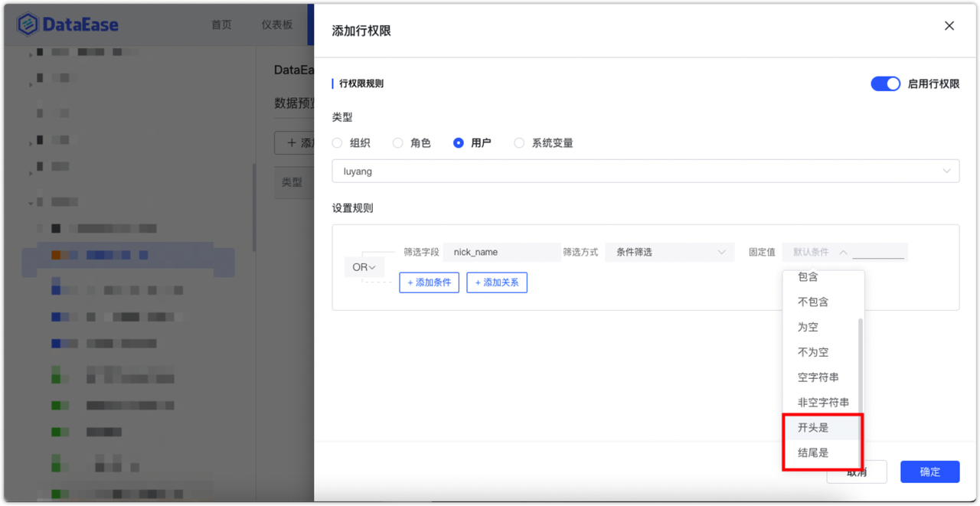Toggle the 启用行权限 switch
The width and height of the screenshot is (980, 506).
(x=885, y=83)
